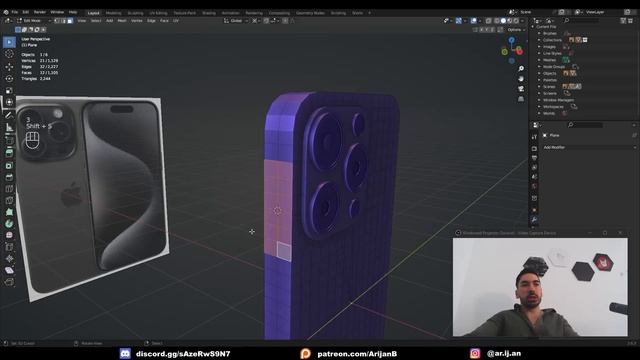Viewport: 640px width, 360px height.
Task: Expand the Worlds row in outliner
Action: pos(539,113)
